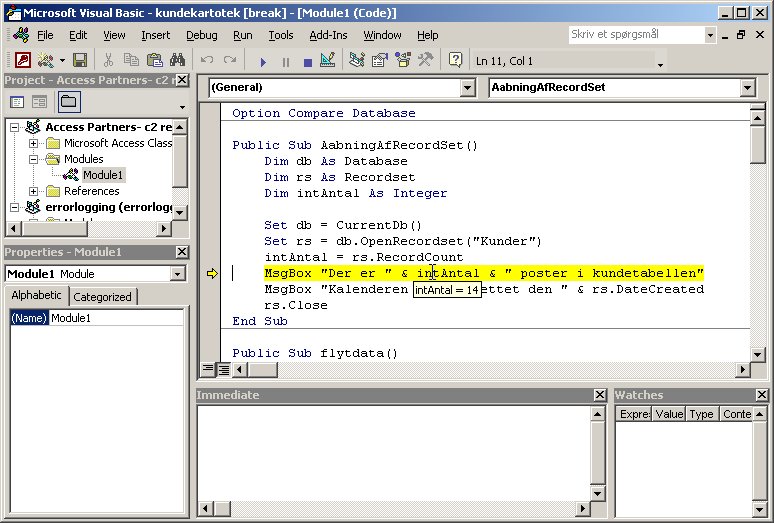Switch to the Categorized tab

pyautogui.click(x=102, y=296)
